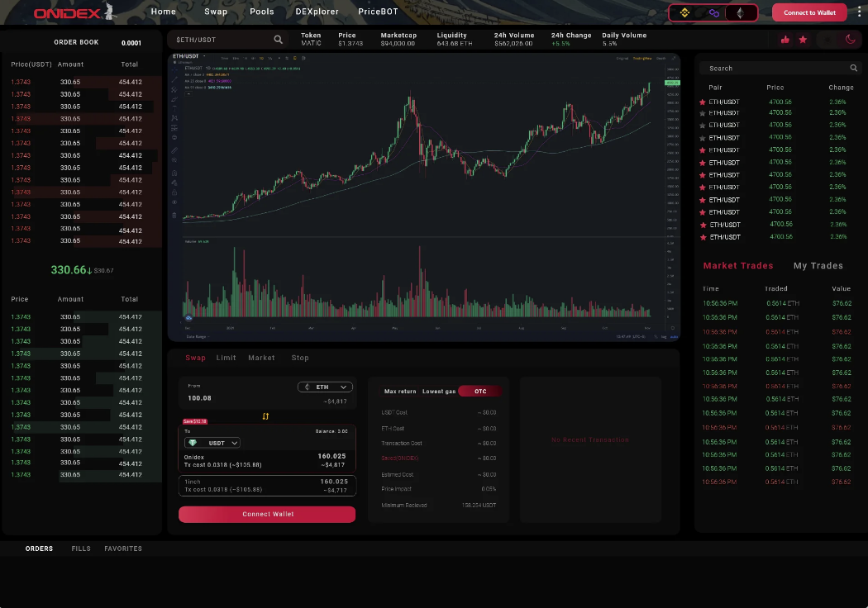Select the OTC routing option
Viewport: 868px width, 608px height.
[480, 391]
